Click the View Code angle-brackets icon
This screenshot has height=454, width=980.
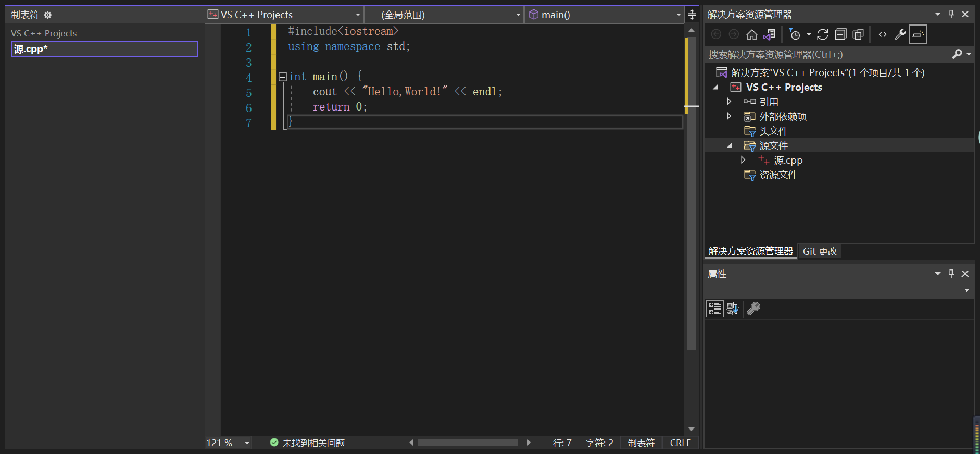[x=883, y=34]
